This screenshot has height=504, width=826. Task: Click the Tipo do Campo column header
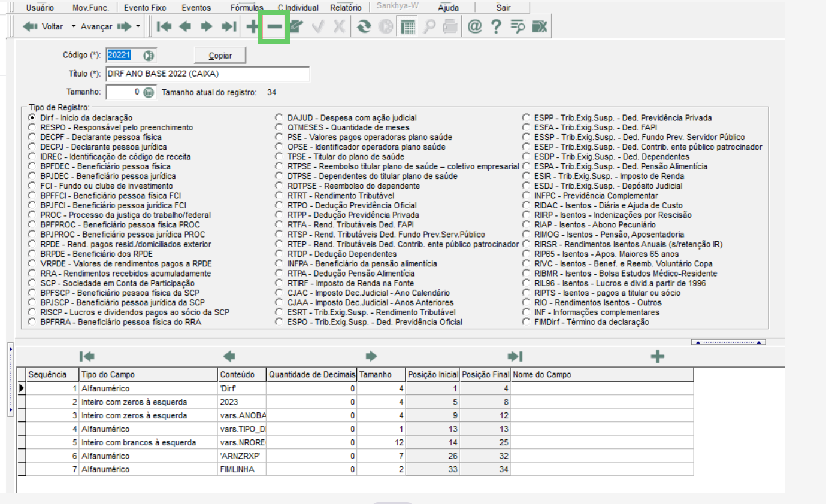click(149, 375)
